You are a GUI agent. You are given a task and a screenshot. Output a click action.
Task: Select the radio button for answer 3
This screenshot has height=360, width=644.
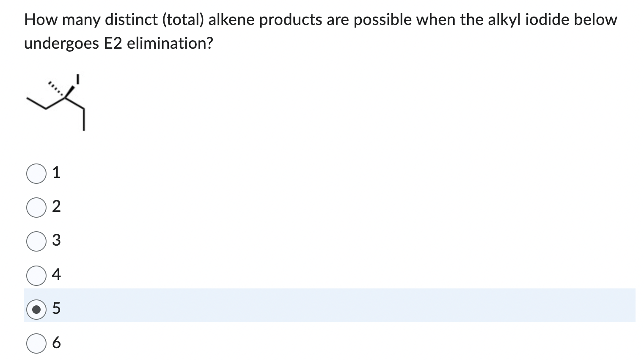pyautogui.click(x=36, y=241)
